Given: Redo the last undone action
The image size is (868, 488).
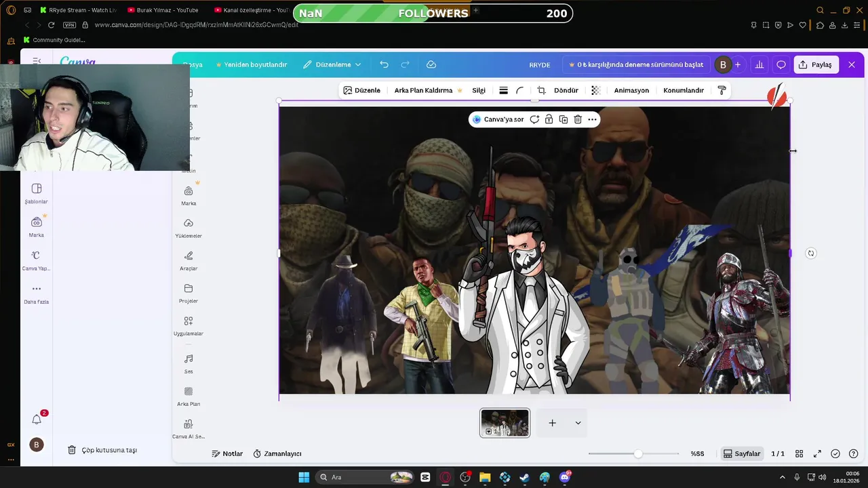Looking at the screenshot, I should 405,64.
